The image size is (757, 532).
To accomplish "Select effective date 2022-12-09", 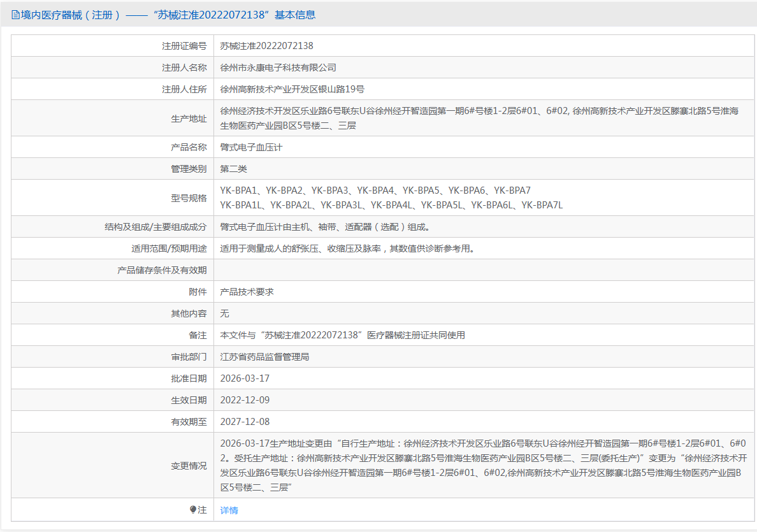I will 245,400.
